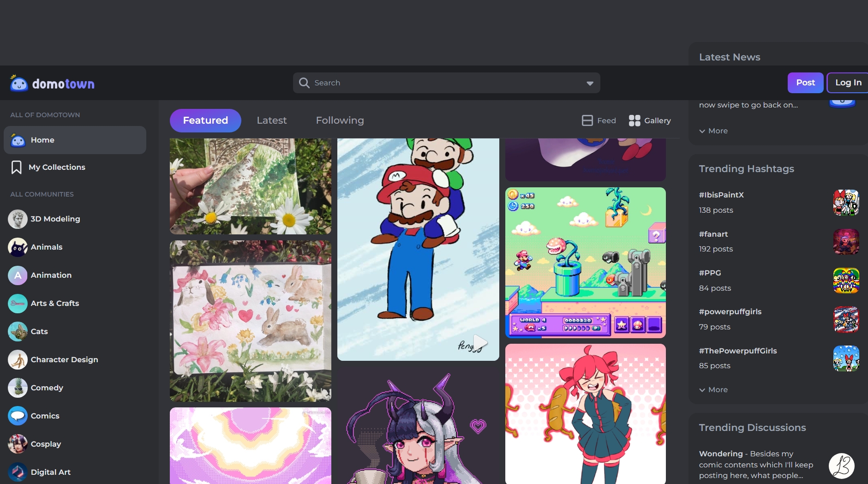Click the #IbisPaintX hashtag thumbnail
Image resolution: width=868 pixels, height=484 pixels.
846,203
